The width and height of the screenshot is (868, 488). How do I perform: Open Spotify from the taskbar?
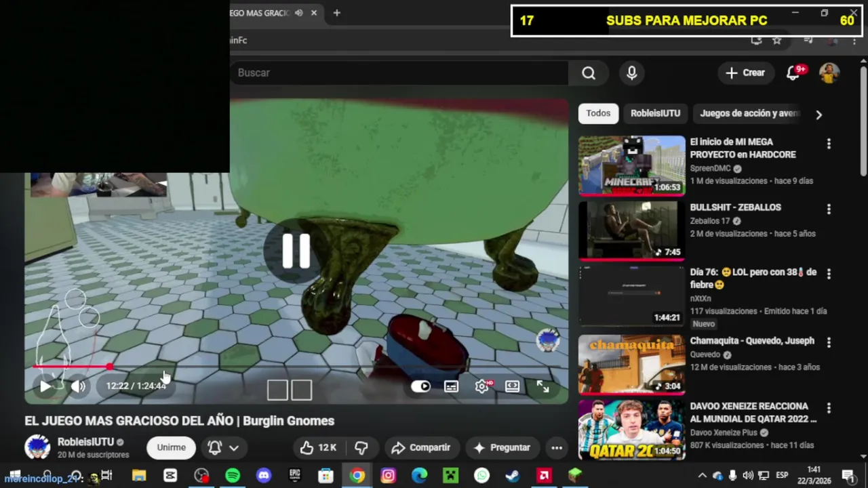[233, 476]
